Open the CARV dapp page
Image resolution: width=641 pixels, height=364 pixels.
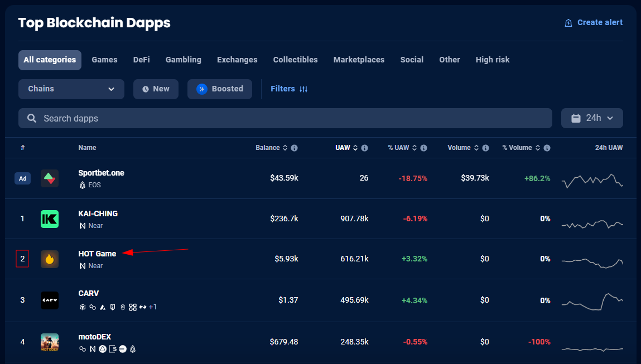tap(88, 294)
